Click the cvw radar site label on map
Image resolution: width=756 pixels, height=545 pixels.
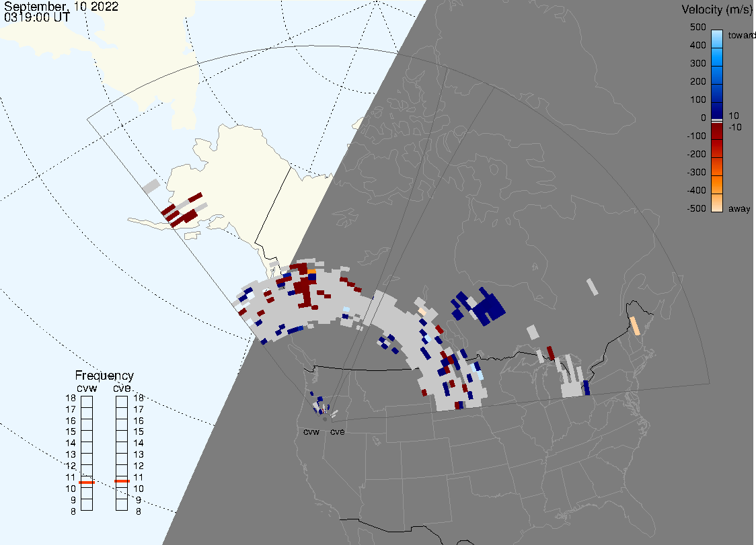[311, 431]
